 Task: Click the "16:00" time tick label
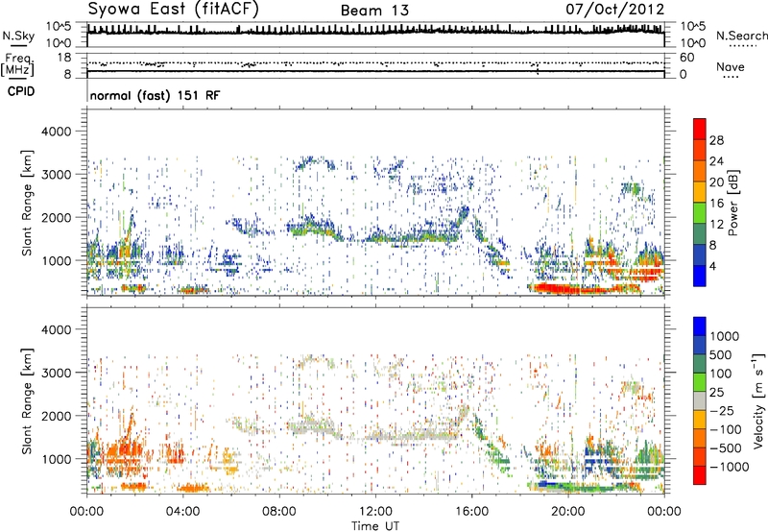tap(471, 512)
